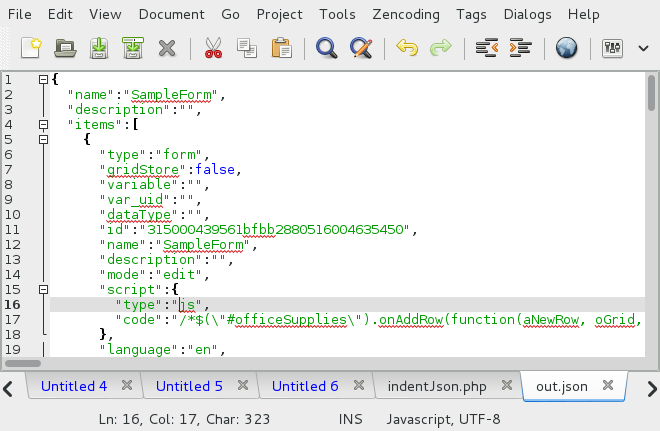Click the Undo arrow icon
The width and height of the screenshot is (660, 431).
click(x=406, y=47)
